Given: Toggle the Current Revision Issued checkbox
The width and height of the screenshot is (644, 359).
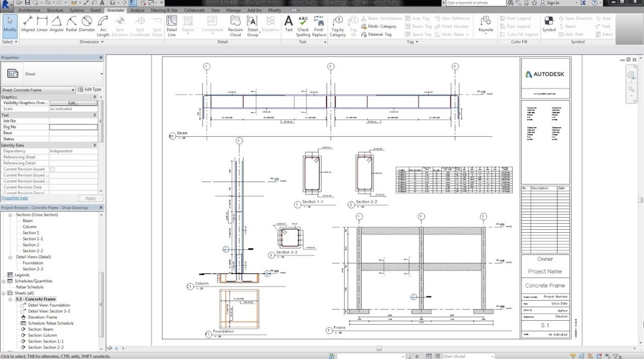Looking at the screenshot, I should pyautogui.click(x=52, y=169).
